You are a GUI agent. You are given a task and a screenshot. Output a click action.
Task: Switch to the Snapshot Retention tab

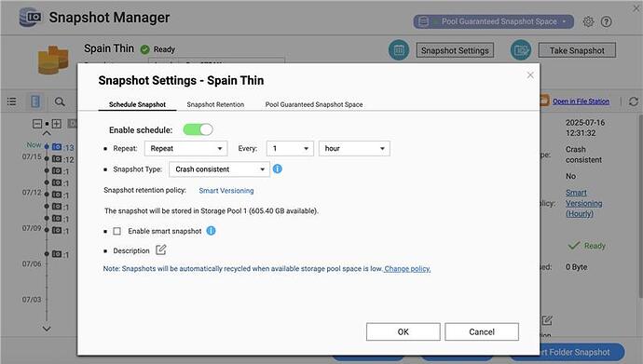pyautogui.click(x=215, y=104)
